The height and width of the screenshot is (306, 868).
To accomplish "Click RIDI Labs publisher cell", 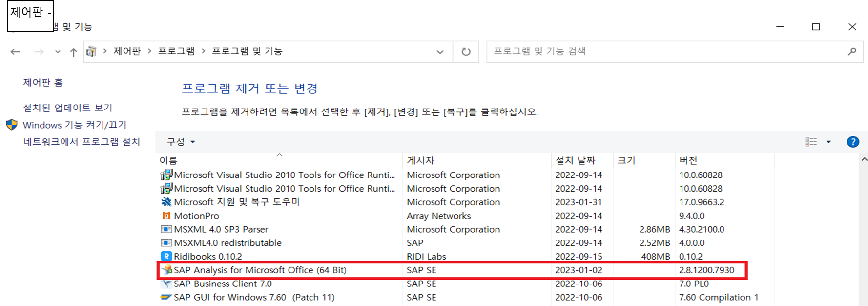I will (426, 256).
